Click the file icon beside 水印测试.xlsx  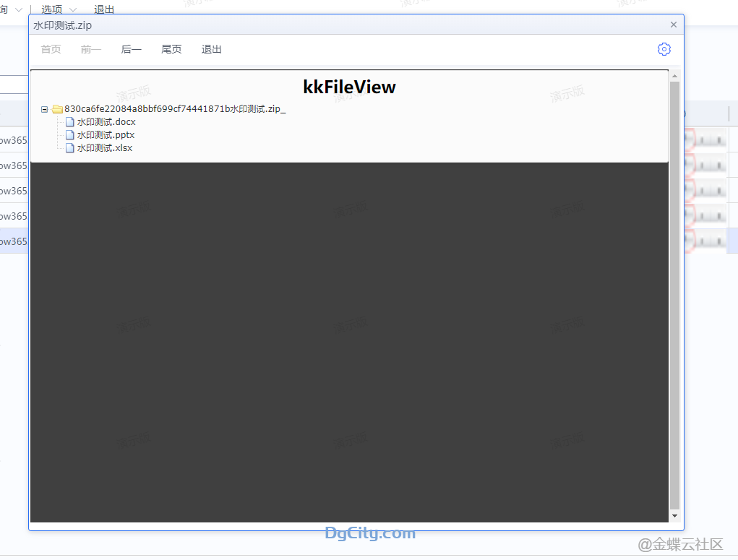tap(70, 148)
